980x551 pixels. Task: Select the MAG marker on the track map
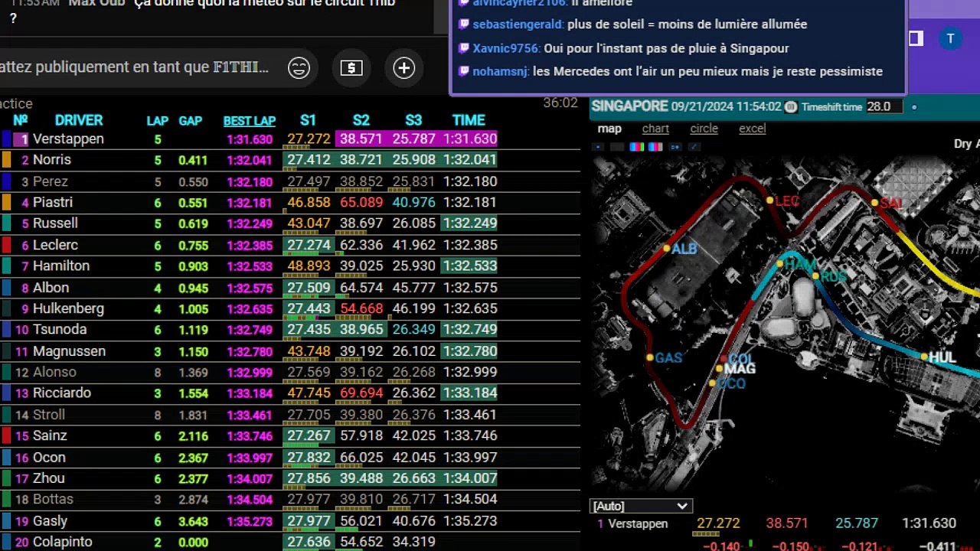coord(719,369)
